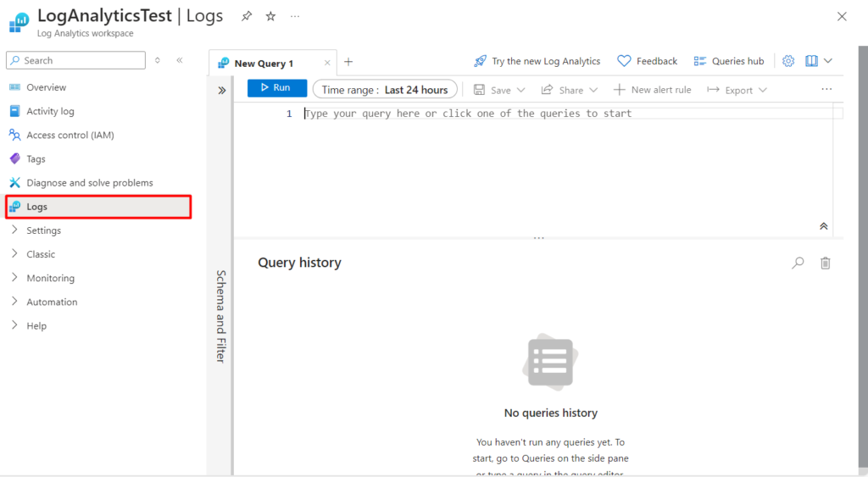
Task: Click the No queries history text
Action: tap(551, 413)
